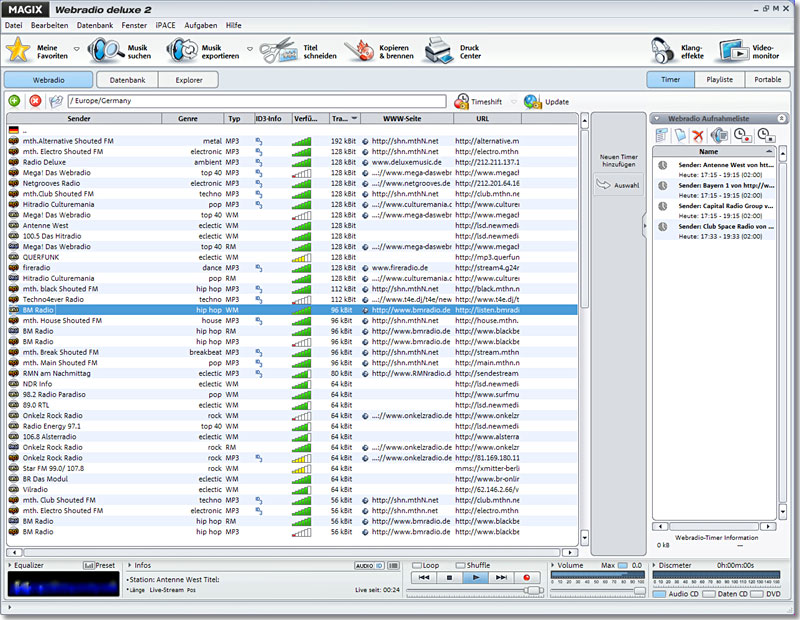Click the Update globe icon
This screenshot has height=620, width=800.
533,101
